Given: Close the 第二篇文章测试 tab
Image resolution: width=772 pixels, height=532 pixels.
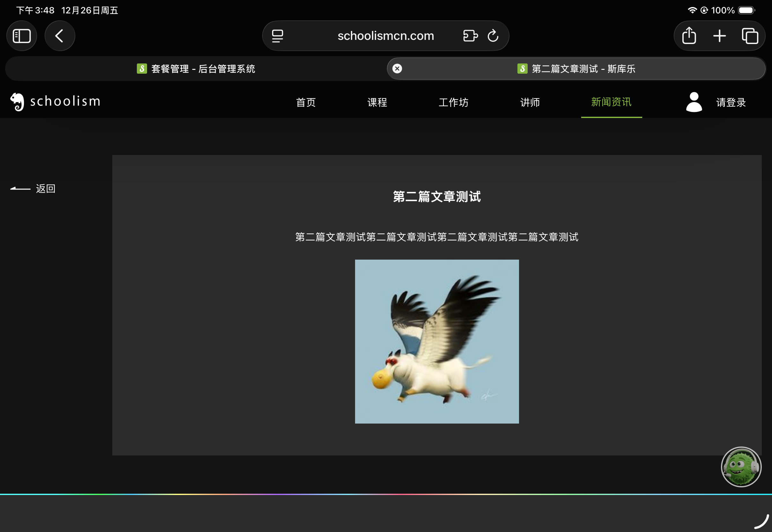Looking at the screenshot, I should point(397,69).
